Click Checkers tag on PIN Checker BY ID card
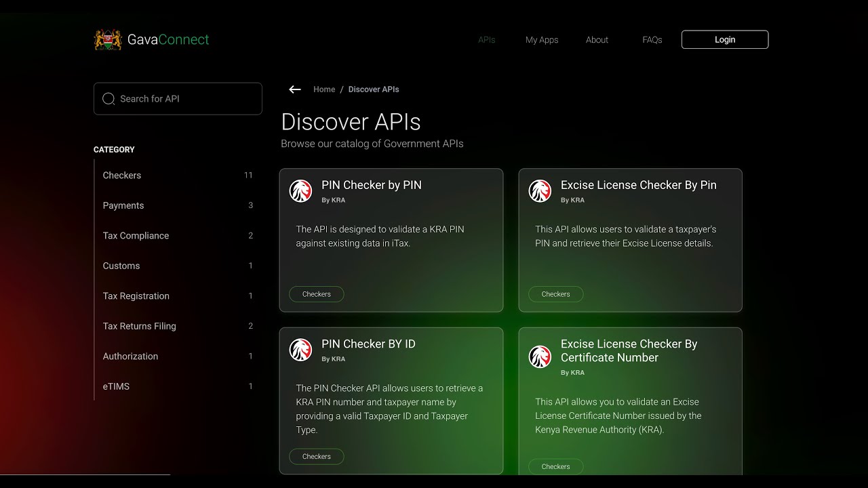The width and height of the screenshot is (868, 488). click(x=317, y=457)
